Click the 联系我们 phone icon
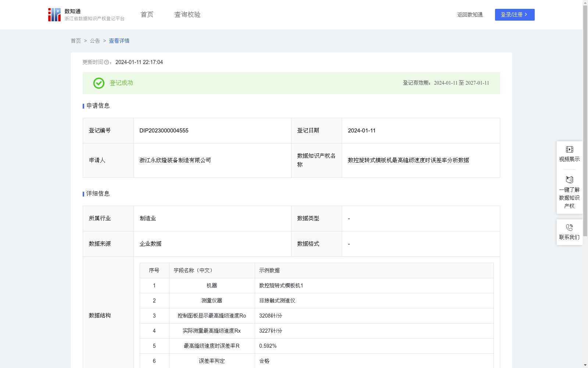Viewport: 588px width, 368px height. (569, 227)
